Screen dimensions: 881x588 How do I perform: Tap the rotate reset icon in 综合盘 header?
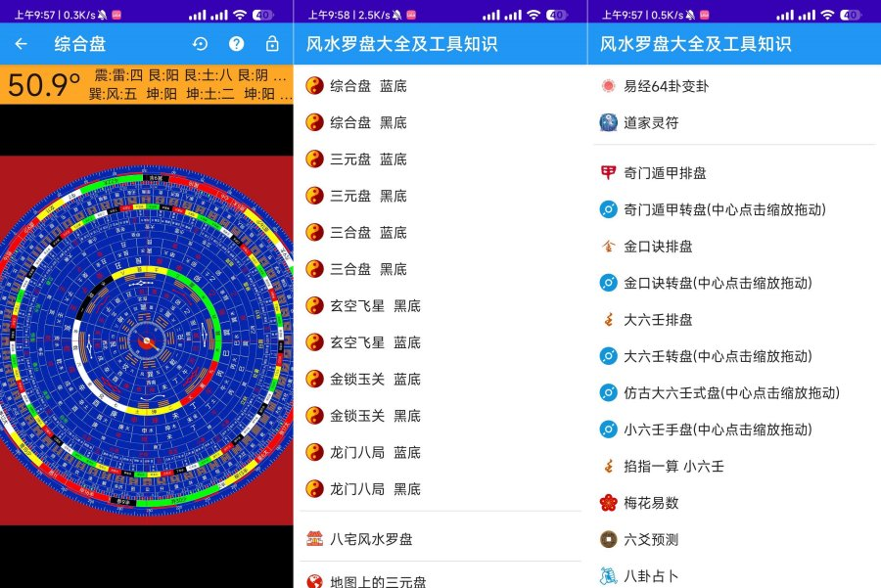coord(200,44)
